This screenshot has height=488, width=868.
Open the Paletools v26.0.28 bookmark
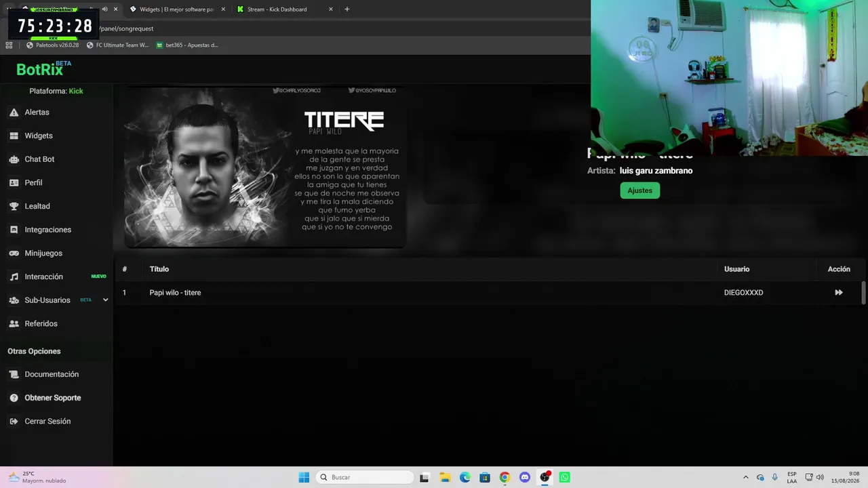[x=52, y=45]
